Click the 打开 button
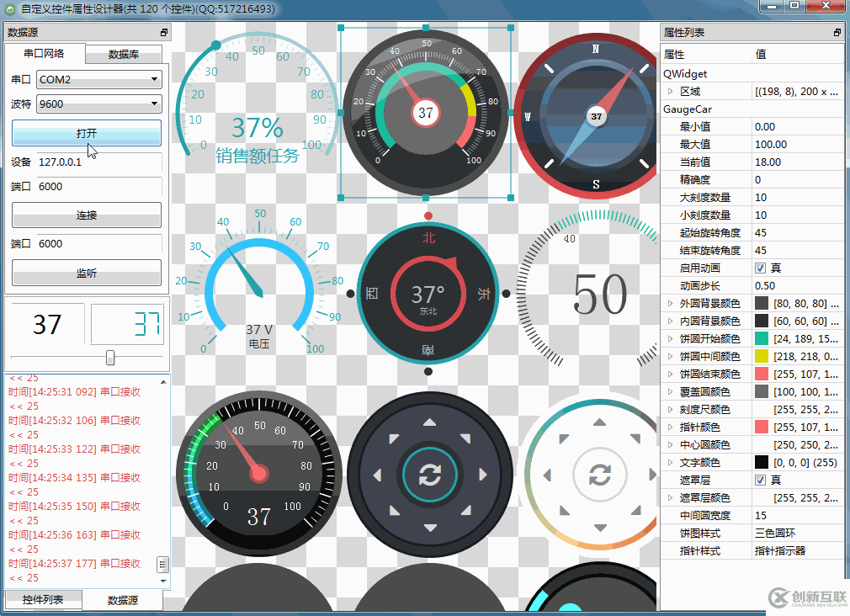The width and height of the screenshot is (850, 616). coord(87,133)
